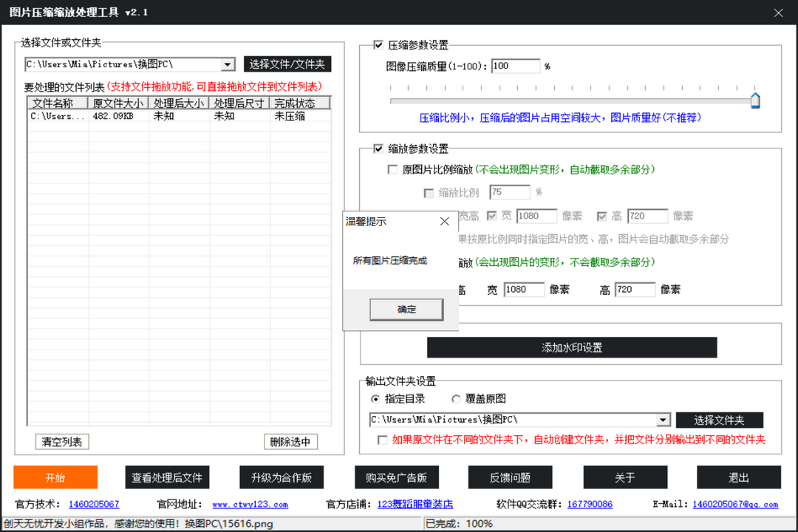Click 清空列表 to clear file list

point(62,442)
